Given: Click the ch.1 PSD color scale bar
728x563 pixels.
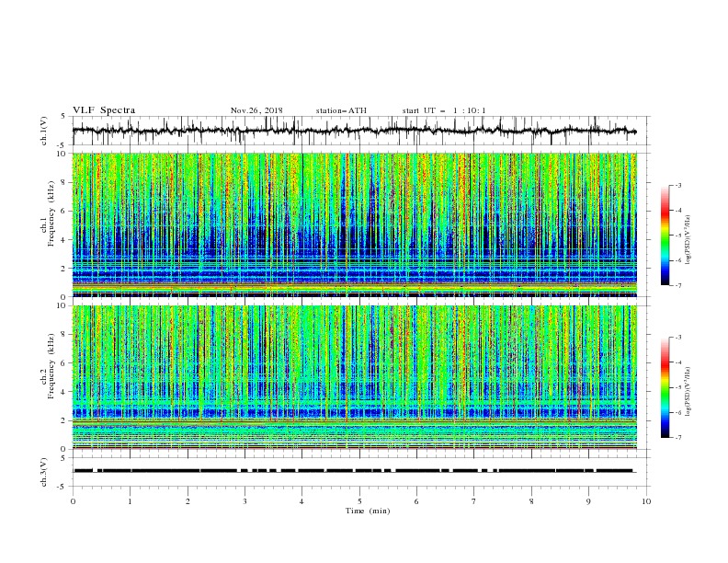Looking at the screenshot, I should pos(665,235).
